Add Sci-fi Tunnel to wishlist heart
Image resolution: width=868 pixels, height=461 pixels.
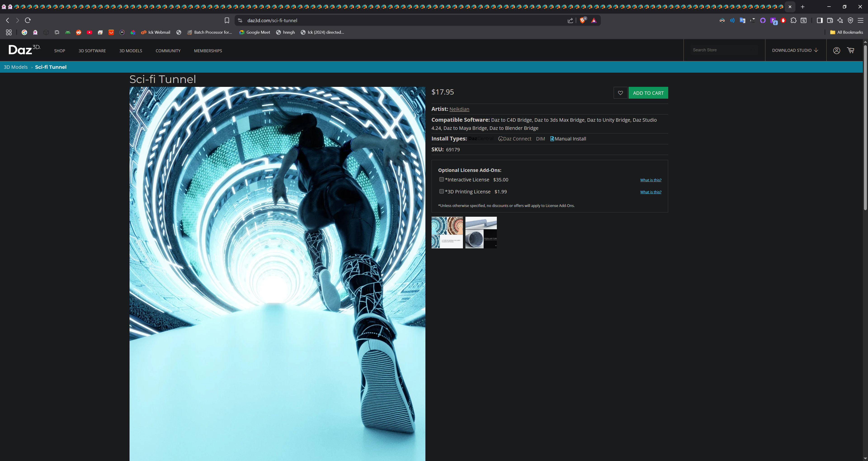click(x=620, y=93)
